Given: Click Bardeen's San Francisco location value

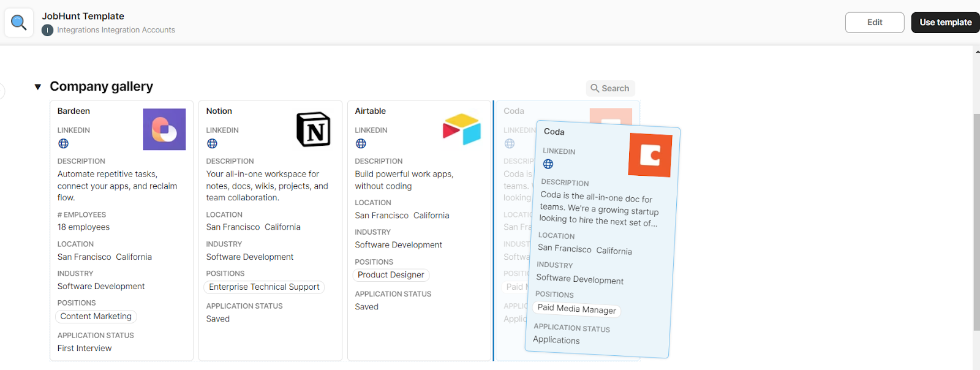Looking at the screenshot, I should (x=85, y=257).
